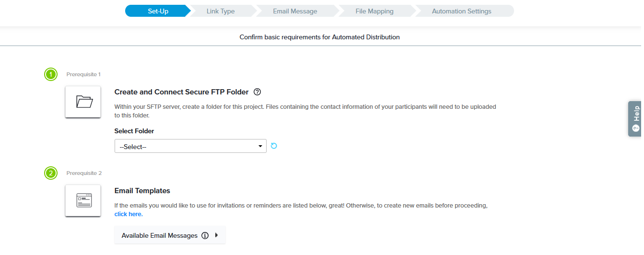644x255 pixels.
Task: Open the Email Message step
Action: tap(295, 11)
